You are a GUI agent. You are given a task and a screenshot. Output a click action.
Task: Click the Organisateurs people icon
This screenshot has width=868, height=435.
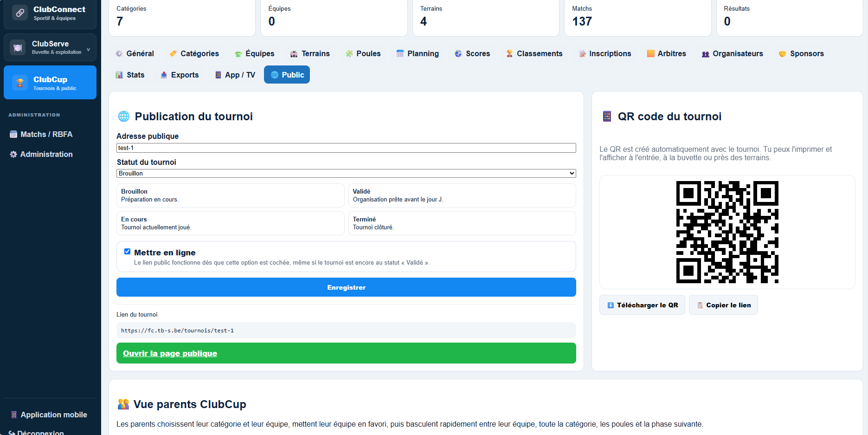(706, 54)
